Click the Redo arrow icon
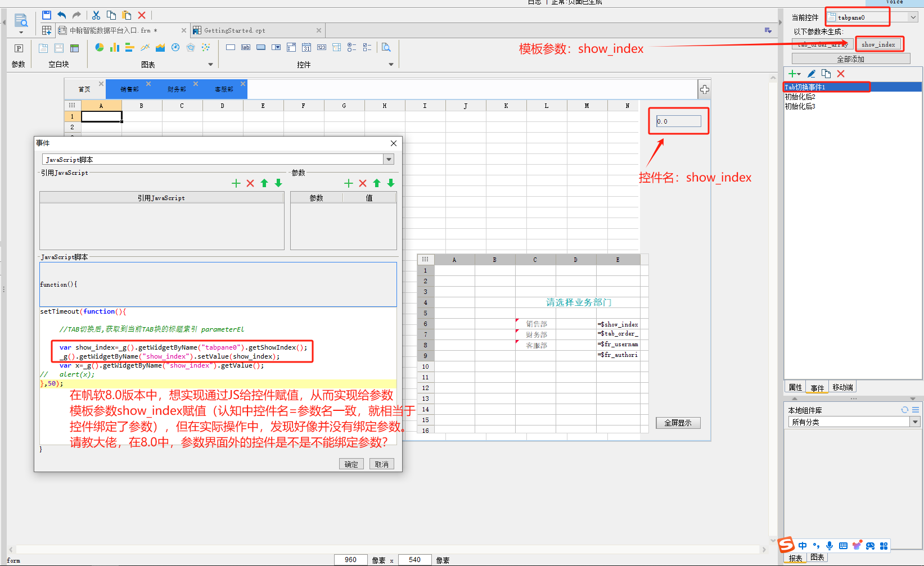This screenshot has width=924, height=566. 77,15
